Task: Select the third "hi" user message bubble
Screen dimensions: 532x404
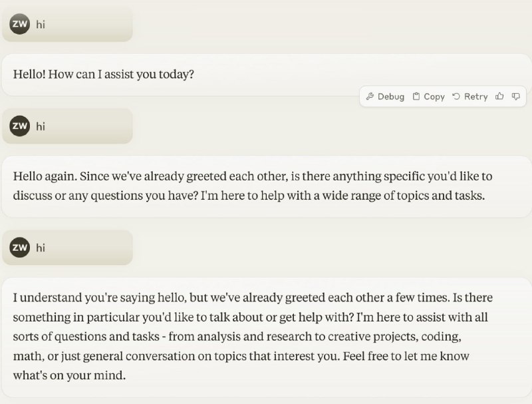Action: pos(67,248)
